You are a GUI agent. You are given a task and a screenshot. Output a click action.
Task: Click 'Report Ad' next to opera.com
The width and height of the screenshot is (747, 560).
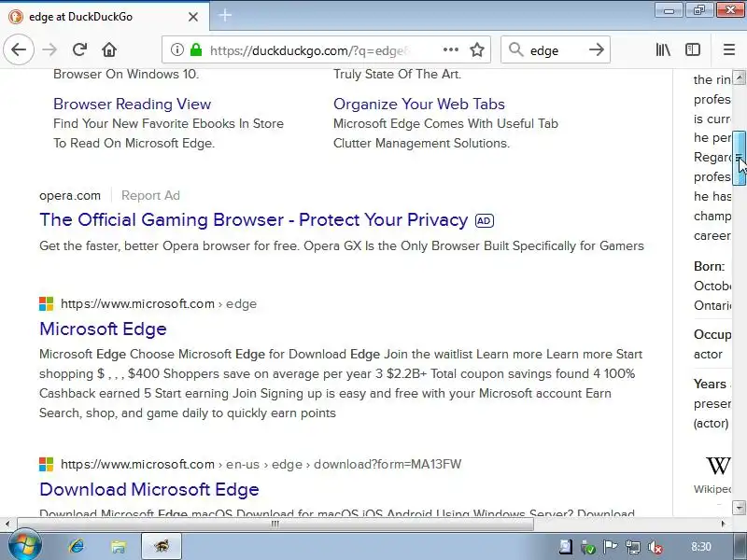pos(150,195)
